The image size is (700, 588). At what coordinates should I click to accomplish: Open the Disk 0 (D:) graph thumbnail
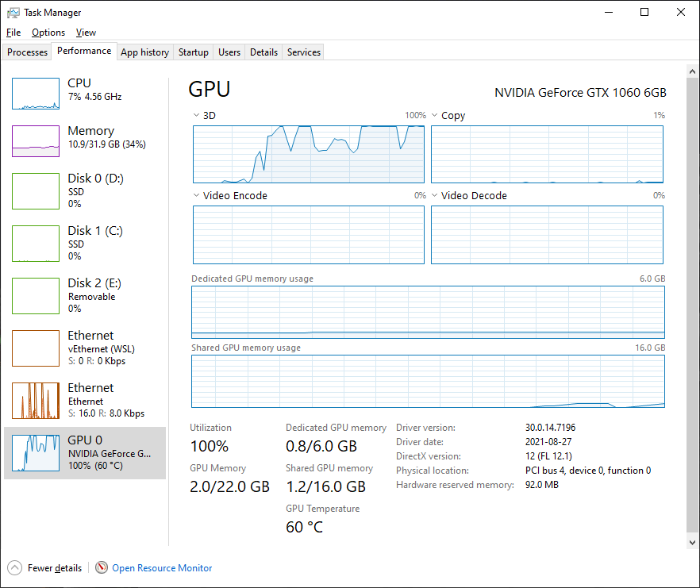click(x=36, y=191)
